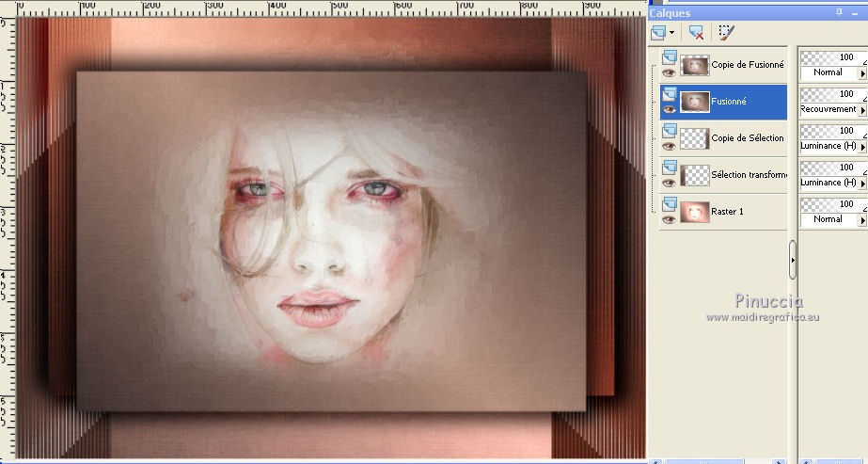Click the Normal blend mode field of Raster 1
This screenshot has height=464, width=868.
(x=829, y=218)
